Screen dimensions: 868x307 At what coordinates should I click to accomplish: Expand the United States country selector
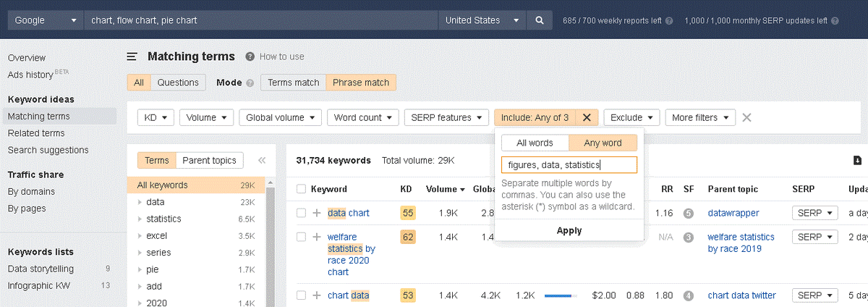[482, 20]
